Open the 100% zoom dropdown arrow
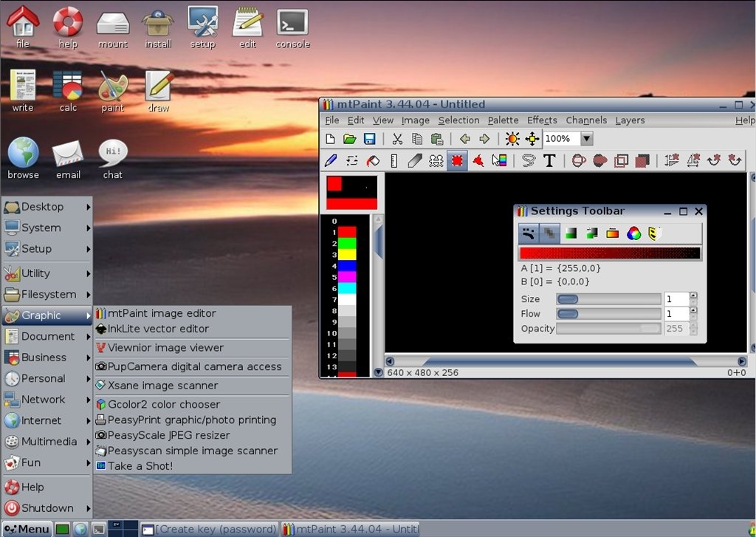Viewport: 756px width, 537px height. [586, 139]
